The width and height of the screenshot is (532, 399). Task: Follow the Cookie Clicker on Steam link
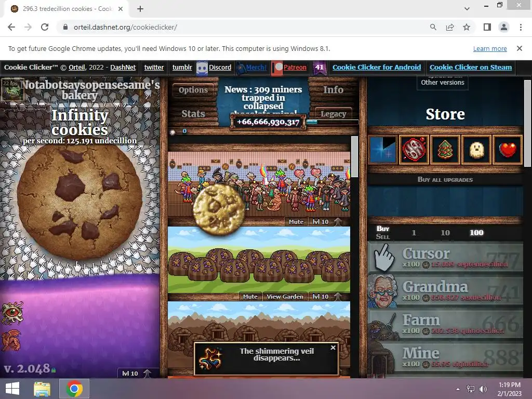click(x=471, y=67)
